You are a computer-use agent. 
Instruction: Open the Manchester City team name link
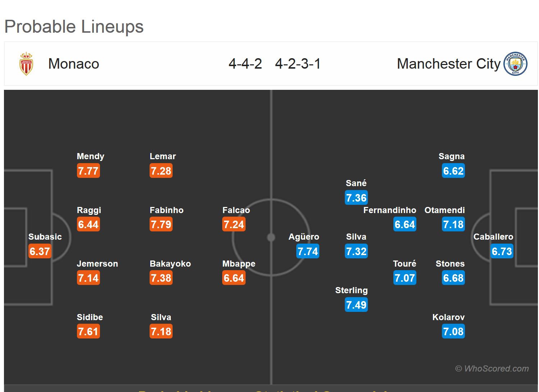(448, 64)
